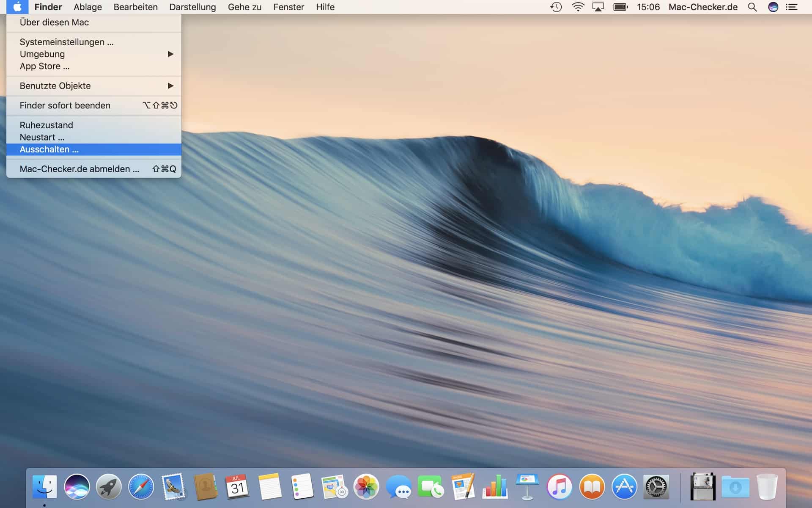Expand the Umgebung submenu

point(94,54)
